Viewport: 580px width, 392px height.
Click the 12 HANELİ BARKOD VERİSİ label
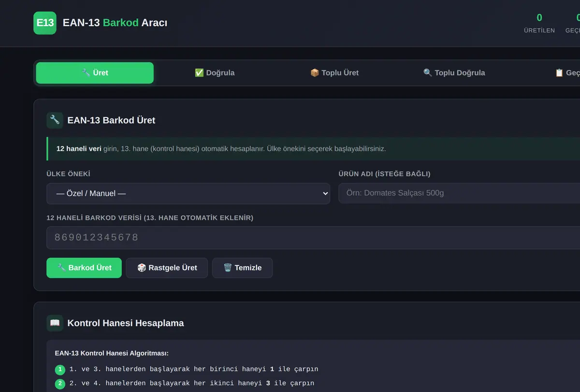150,218
